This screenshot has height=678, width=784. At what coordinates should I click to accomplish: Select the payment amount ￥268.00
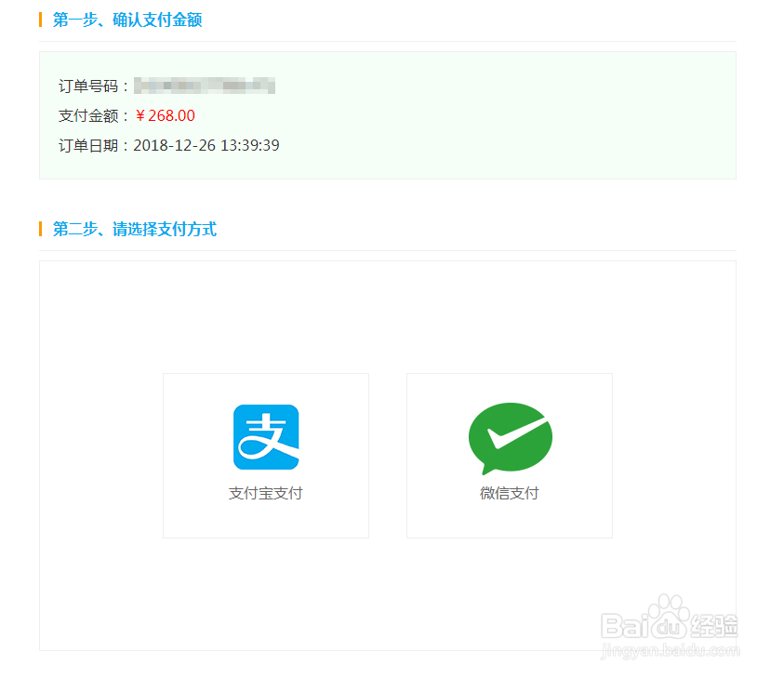click(x=165, y=115)
